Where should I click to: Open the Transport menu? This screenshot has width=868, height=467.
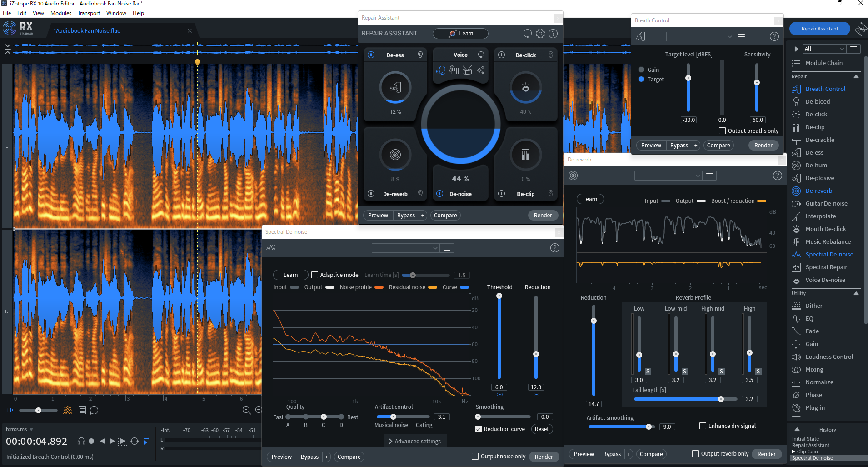point(89,13)
